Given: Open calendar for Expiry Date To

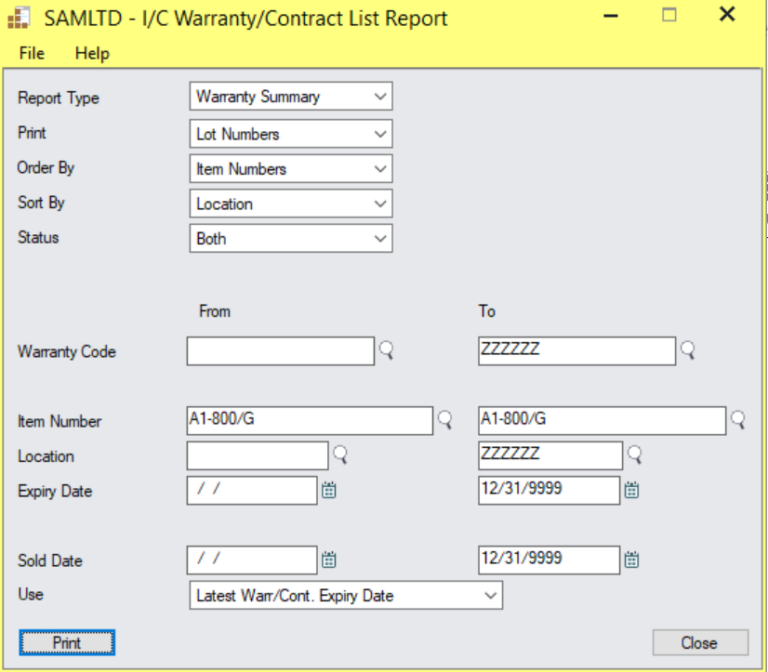Looking at the screenshot, I should [632, 490].
